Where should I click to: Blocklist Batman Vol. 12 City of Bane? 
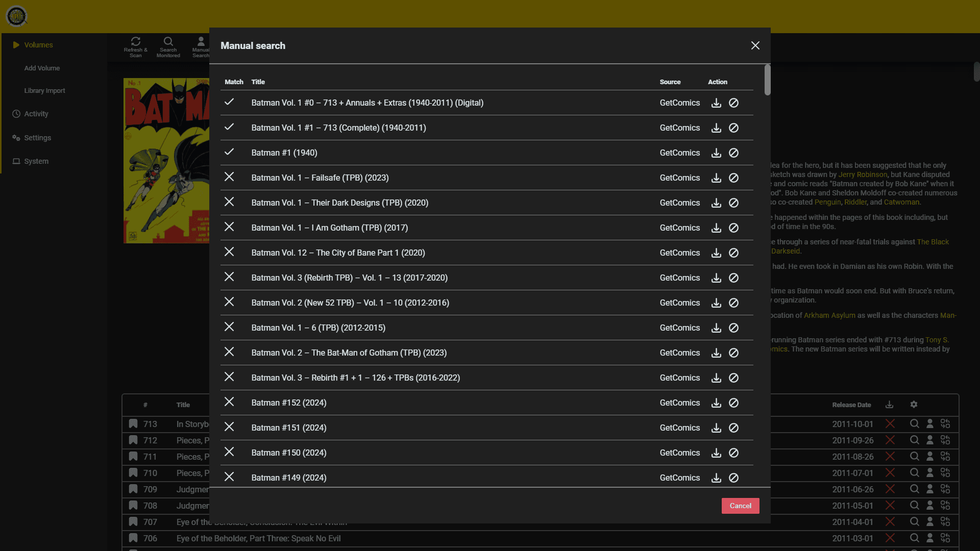click(x=733, y=253)
